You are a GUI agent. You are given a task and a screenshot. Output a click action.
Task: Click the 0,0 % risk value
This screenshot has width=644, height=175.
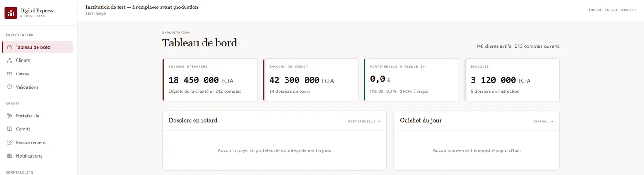[380, 79]
